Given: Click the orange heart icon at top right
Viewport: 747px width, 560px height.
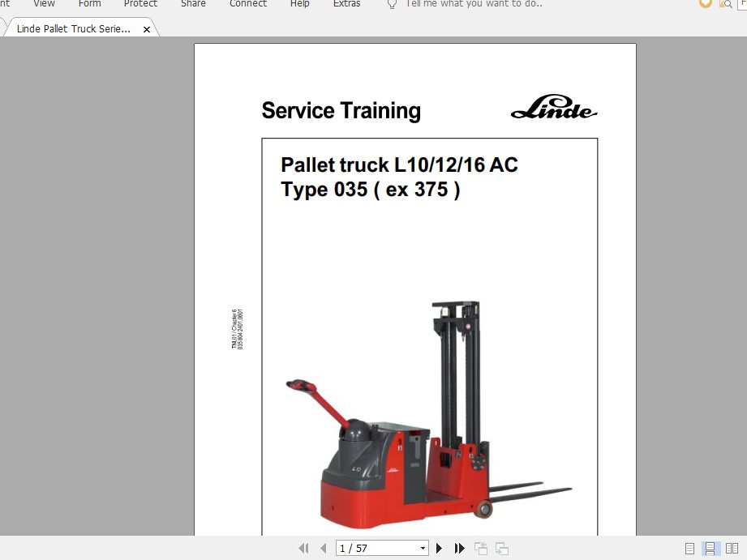Looking at the screenshot, I should click(705, 3).
